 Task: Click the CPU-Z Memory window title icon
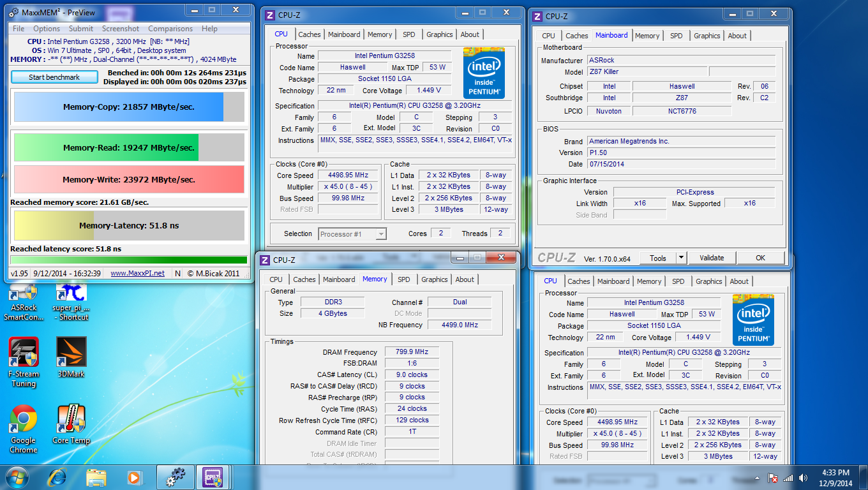click(x=265, y=260)
